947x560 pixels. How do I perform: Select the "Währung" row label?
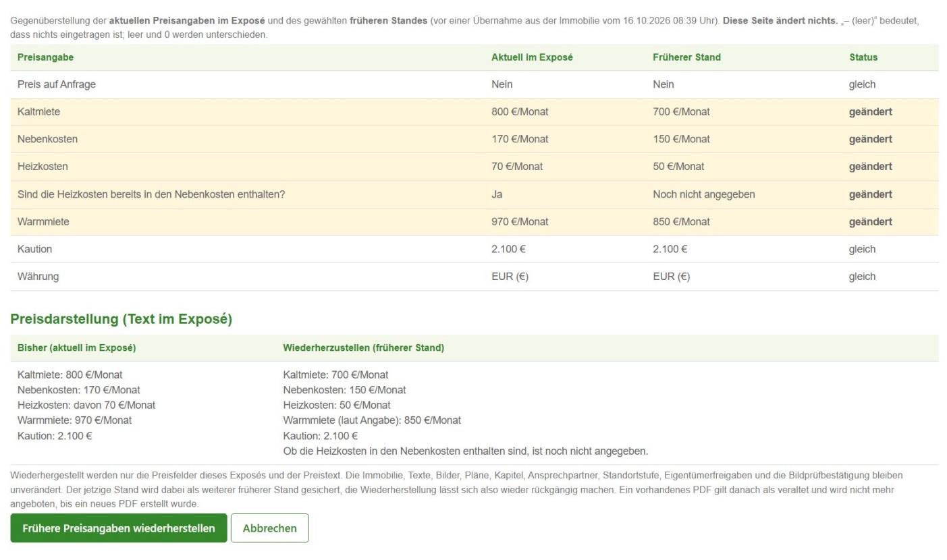pyautogui.click(x=39, y=277)
